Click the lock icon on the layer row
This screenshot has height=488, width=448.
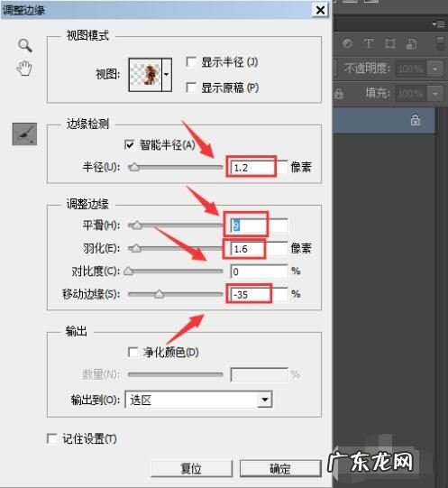click(x=416, y=120)
